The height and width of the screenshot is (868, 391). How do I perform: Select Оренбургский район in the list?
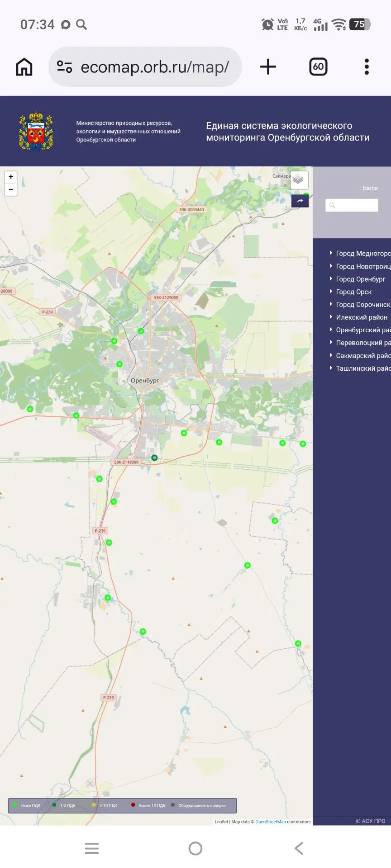click(363, 330)
